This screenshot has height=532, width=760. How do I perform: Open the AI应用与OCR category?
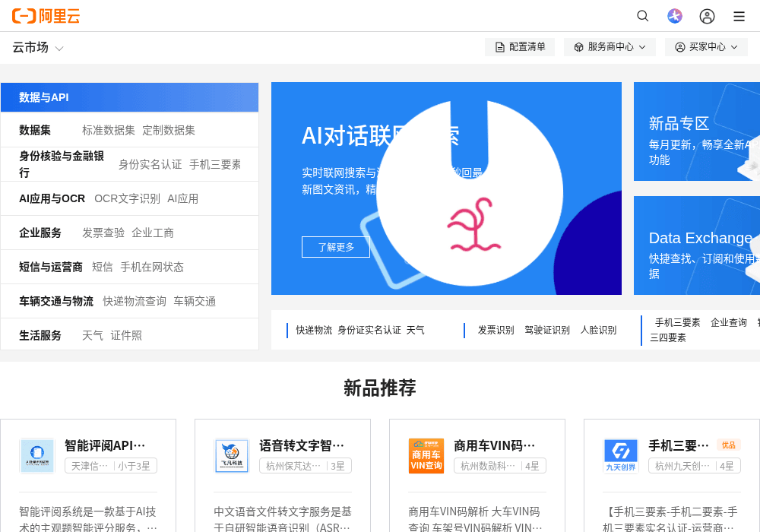point(52,198)
